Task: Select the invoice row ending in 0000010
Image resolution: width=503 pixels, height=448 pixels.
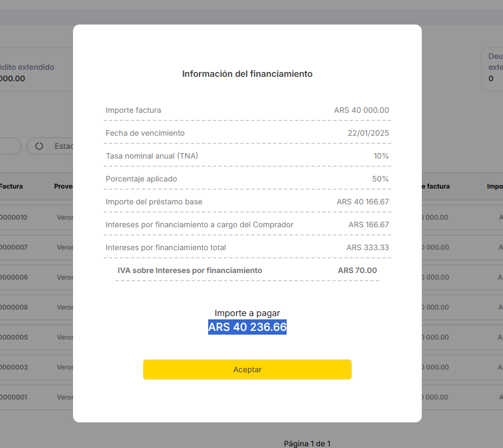Action: coord(14,217)
